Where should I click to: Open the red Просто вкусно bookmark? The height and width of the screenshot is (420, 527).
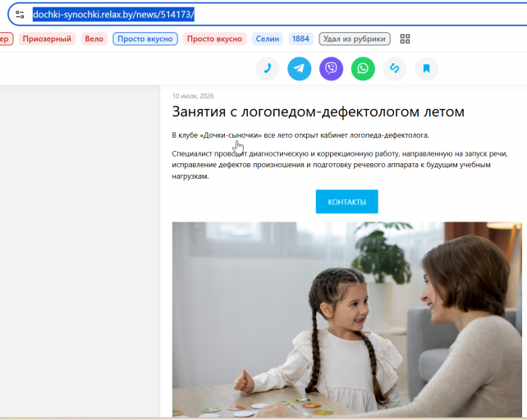215,39
